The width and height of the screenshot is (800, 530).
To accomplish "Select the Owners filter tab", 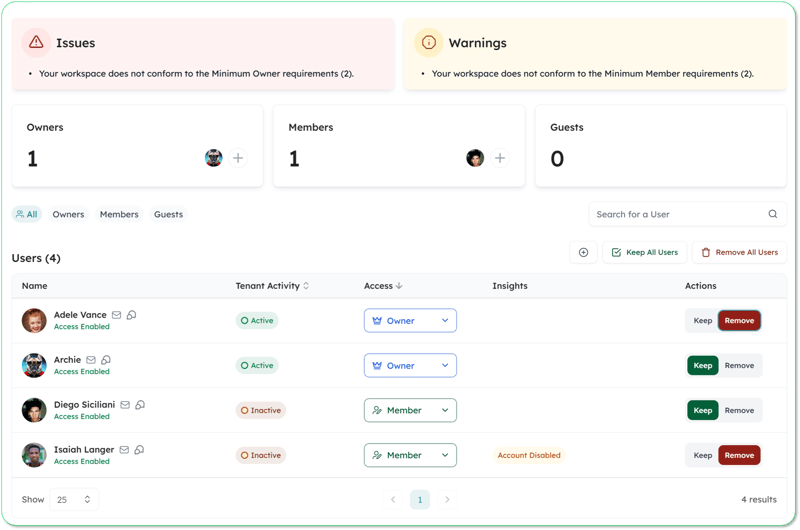I will (68, 214).
